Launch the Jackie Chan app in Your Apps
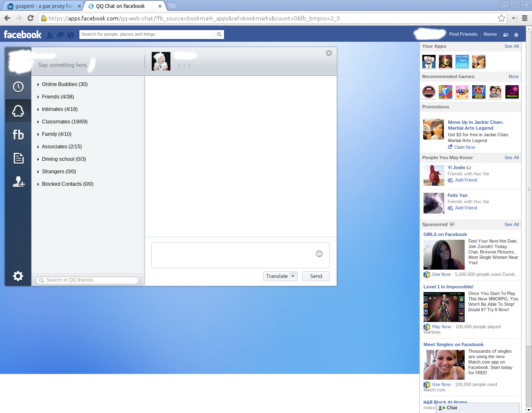Image resolution: width=532 pixels, height=413 pixels. (x=479, y=61)
